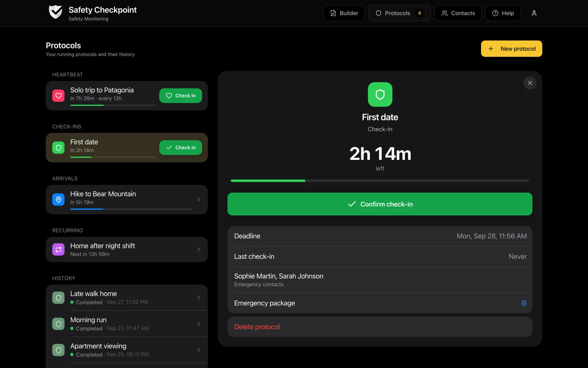
Task: Confirm check-in for First date
Action: (x=380, y=204)
